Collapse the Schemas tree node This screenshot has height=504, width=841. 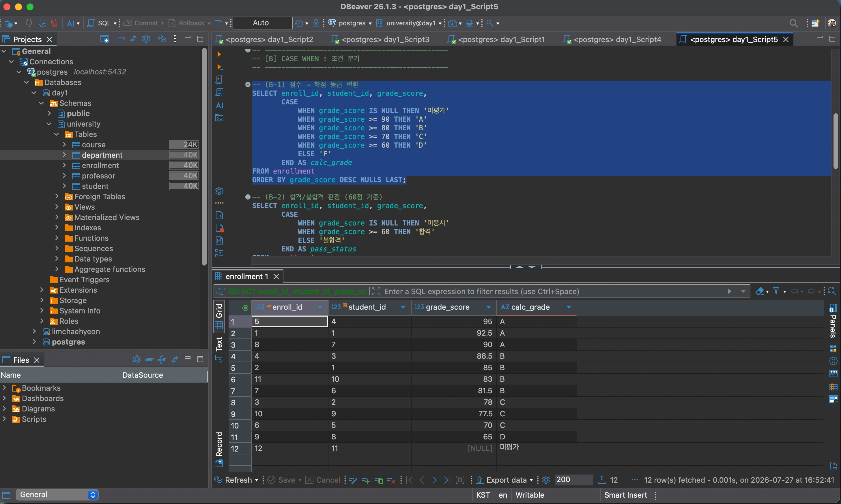42,103
